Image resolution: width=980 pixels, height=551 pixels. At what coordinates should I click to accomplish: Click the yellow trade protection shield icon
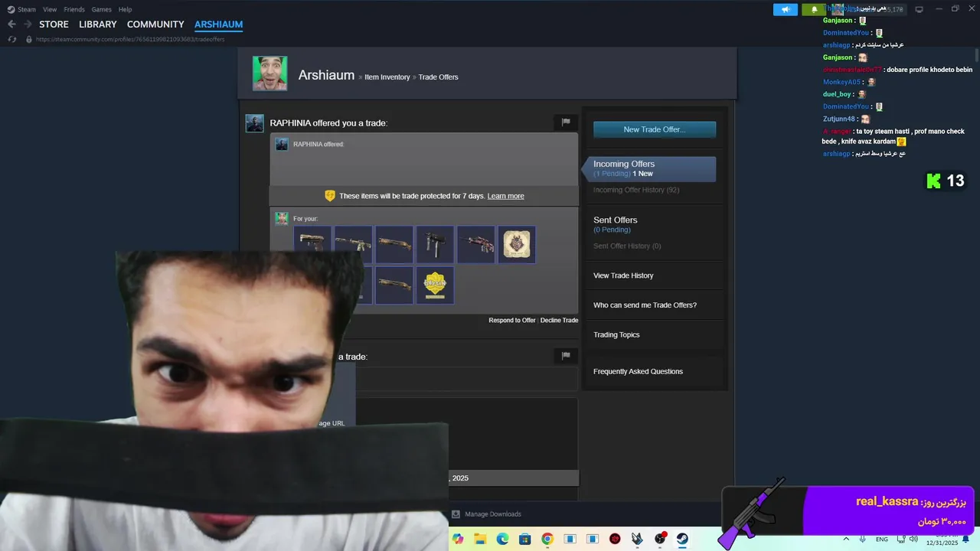(x=330, y=196)
